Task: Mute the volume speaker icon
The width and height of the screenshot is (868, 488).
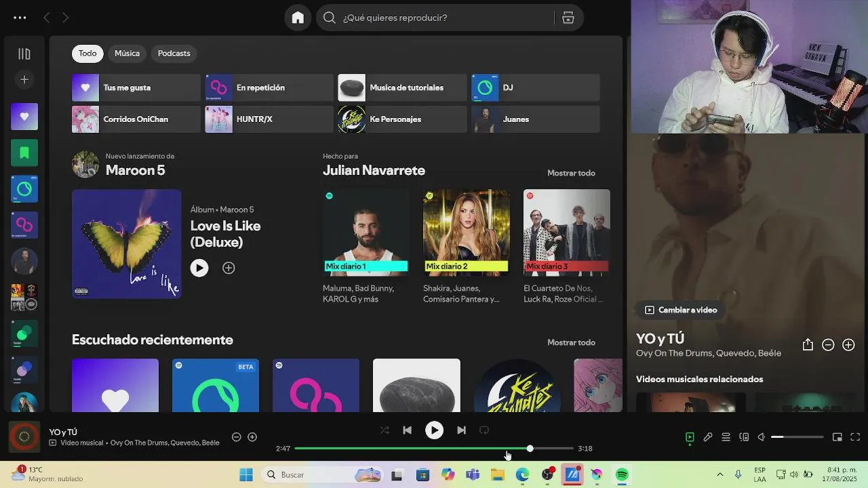Action: pyautogui.click(x=762, y=437)
